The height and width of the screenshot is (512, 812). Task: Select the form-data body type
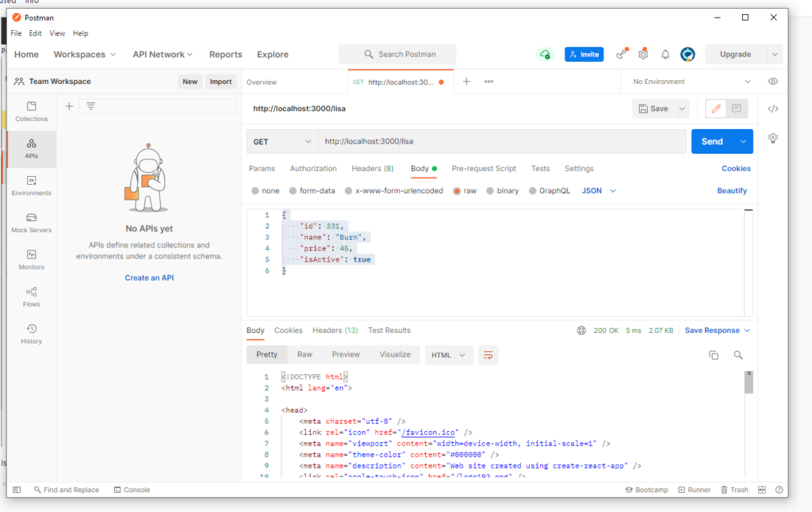[293, 191]
